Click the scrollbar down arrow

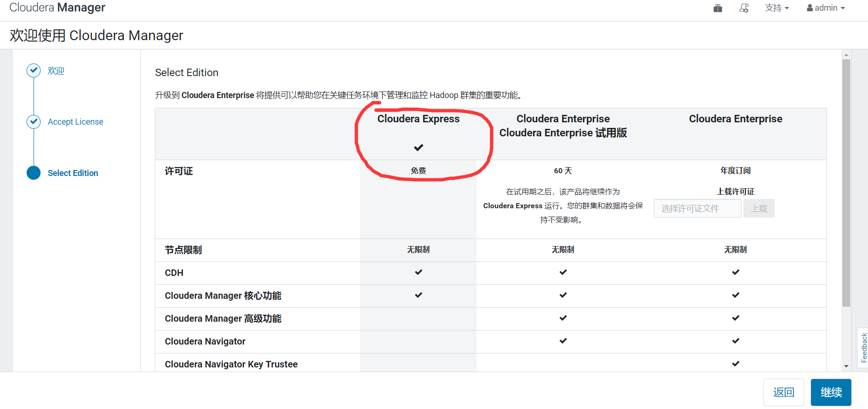846,366
